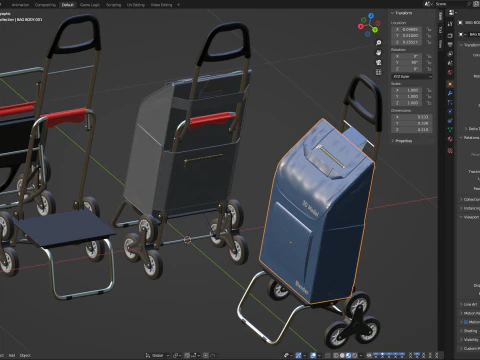Screen dimensions: 480x360
Task: Toggle snapping magnet icon in the header
Action: [187, 356]
